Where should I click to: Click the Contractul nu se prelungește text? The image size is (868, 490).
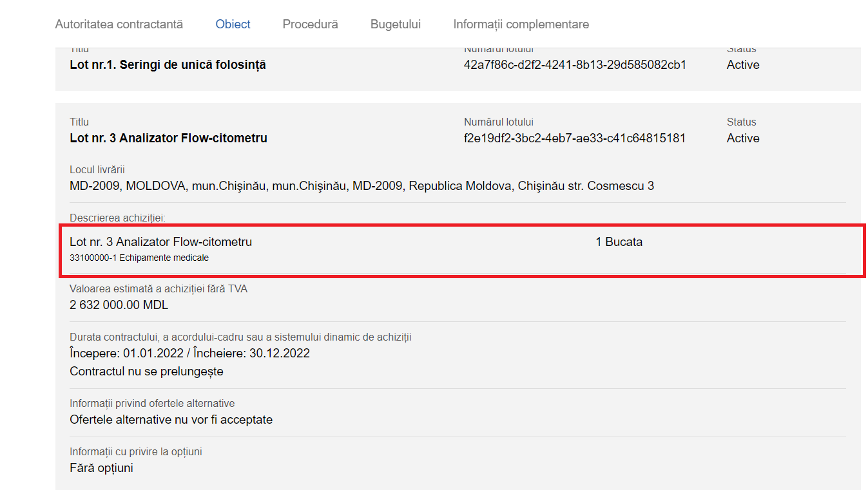(x=146, y=372)
